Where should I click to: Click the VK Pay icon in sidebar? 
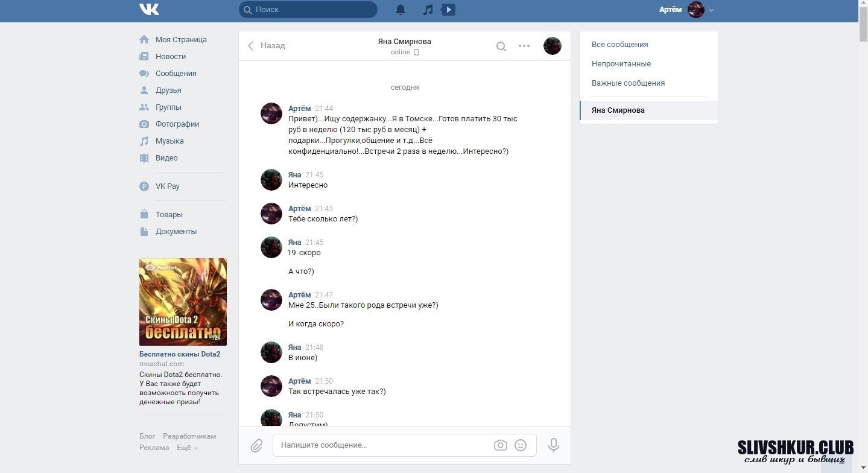(144, 186)
